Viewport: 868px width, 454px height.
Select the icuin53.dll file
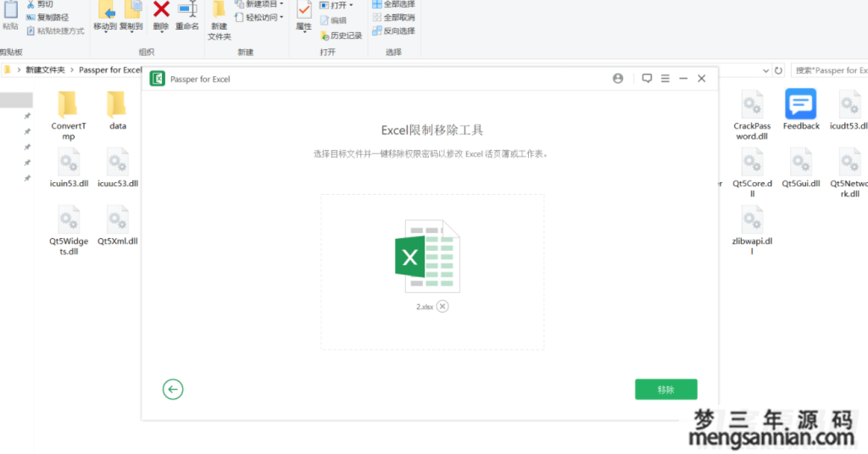pos(69,168)
